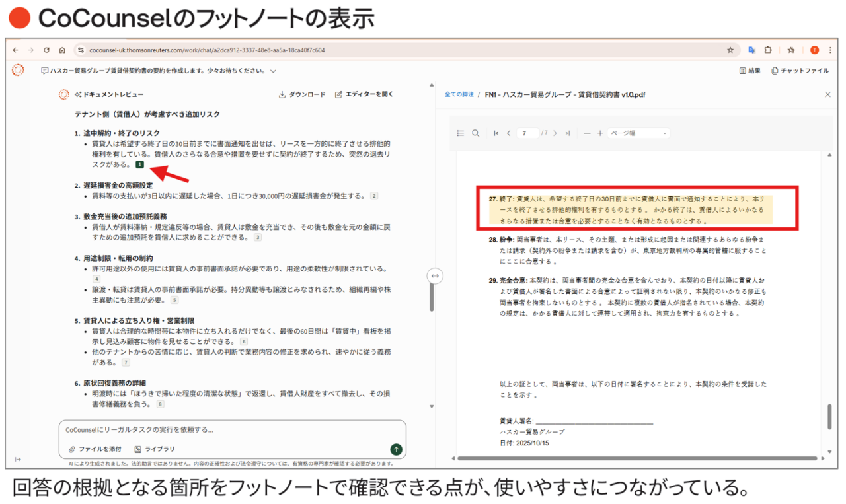Click in the CoCounsel task input field
846x504 pixels.
click(x=231, y=429)
